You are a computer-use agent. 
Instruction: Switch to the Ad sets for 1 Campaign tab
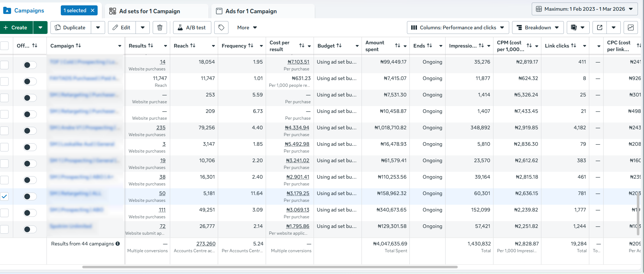149,11
